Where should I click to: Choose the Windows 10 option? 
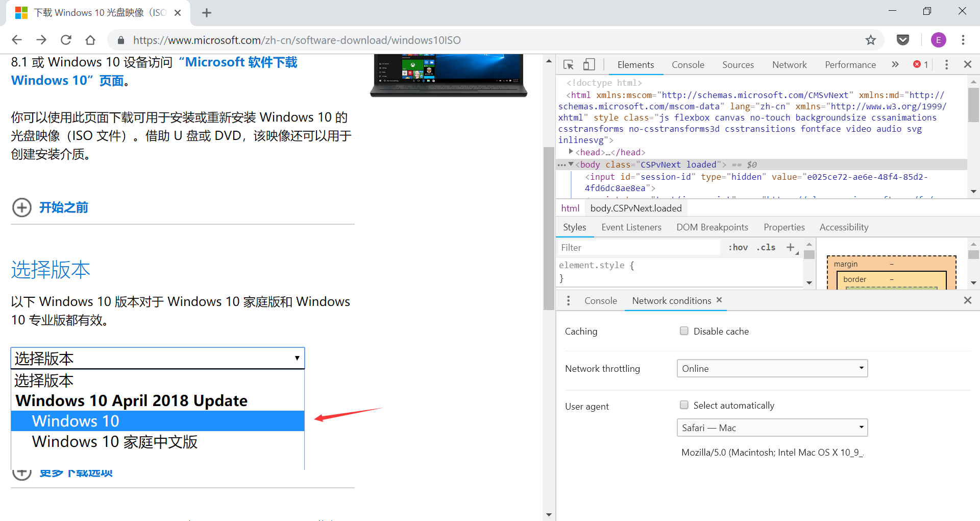(158, 421)
